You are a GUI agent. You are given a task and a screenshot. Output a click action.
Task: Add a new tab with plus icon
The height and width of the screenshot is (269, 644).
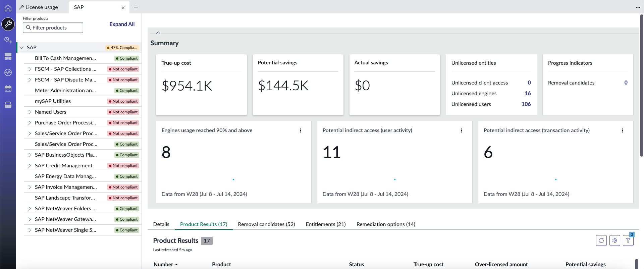tap(136, 7)
